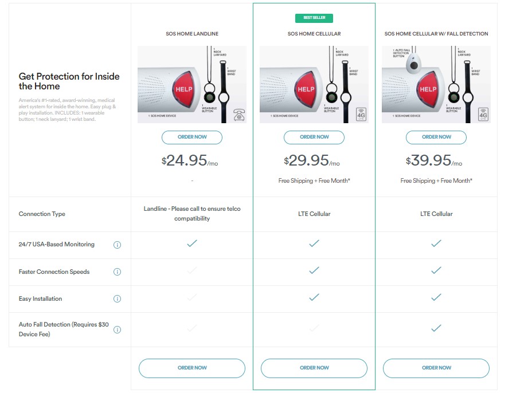Order SOS Home Landline using top button

point(192,137)
